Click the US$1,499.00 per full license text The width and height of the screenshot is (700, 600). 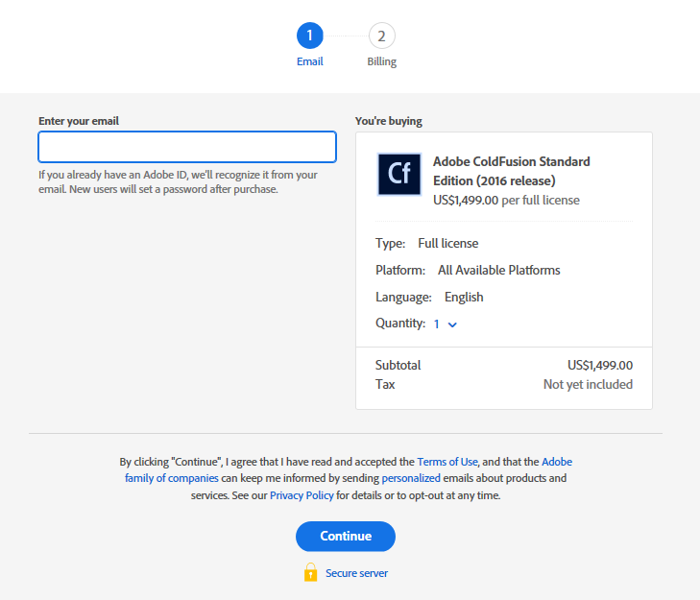tap(506, 200)
